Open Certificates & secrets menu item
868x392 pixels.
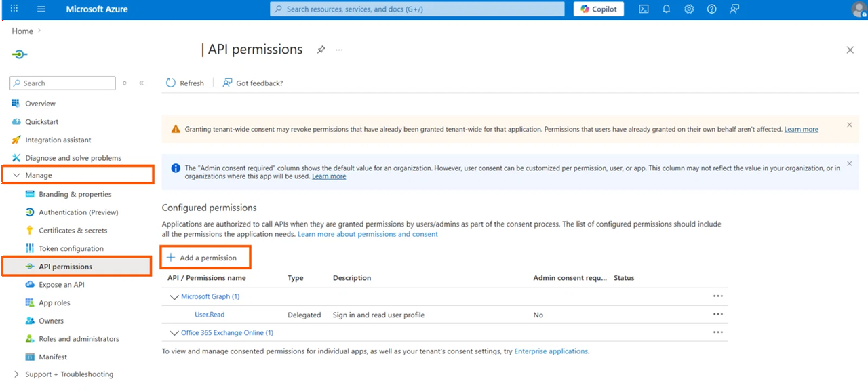click(x=73, y=231)
